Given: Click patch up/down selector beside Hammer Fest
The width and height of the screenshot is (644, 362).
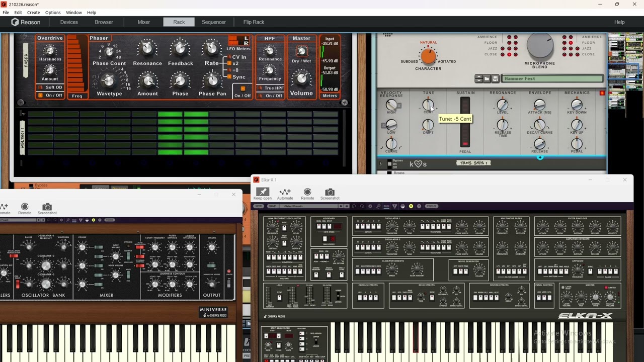Looking at the screenshot, I should [x=479, y=79].
